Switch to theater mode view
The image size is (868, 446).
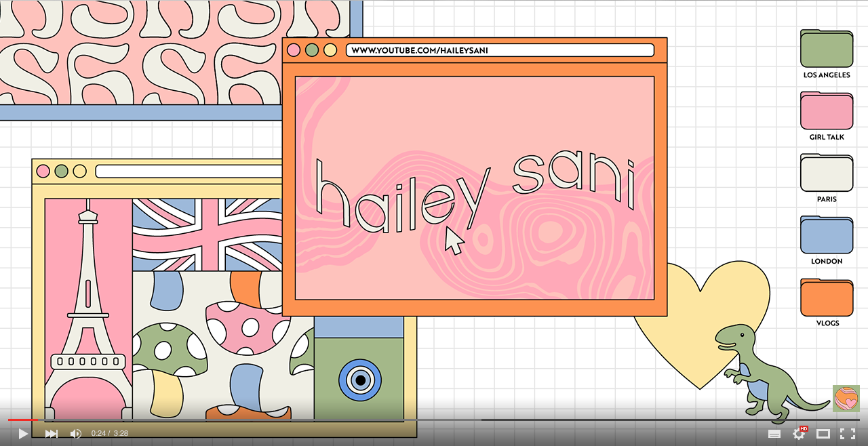tap(823, 434)
